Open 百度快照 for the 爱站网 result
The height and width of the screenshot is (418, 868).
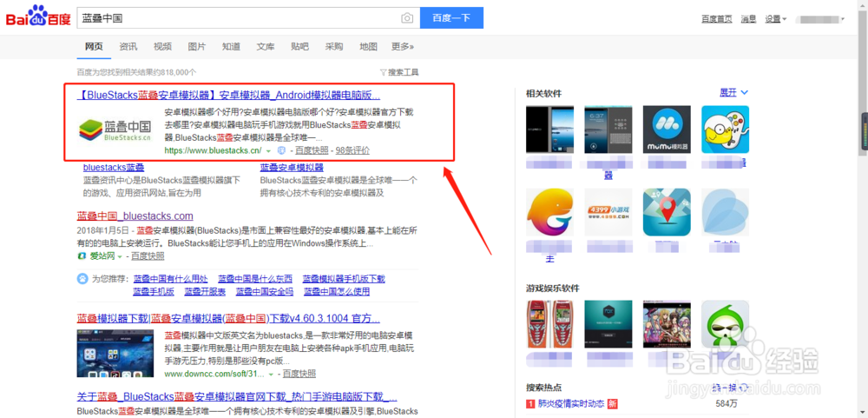pos(148,256)
